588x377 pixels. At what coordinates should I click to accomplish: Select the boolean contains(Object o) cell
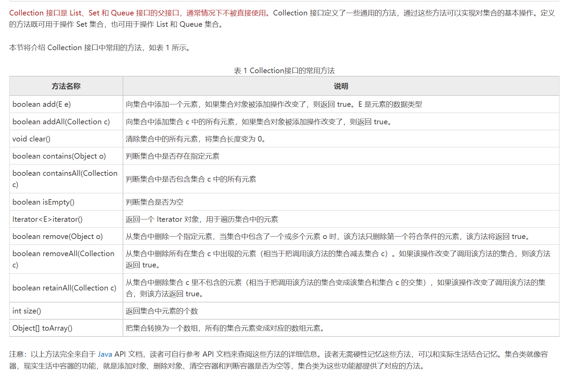point(66,156)
